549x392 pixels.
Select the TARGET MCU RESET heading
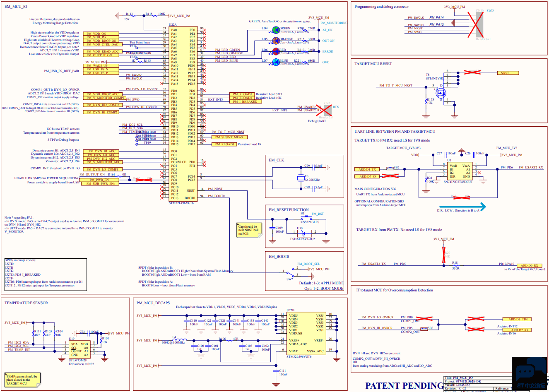pos(373,64)
